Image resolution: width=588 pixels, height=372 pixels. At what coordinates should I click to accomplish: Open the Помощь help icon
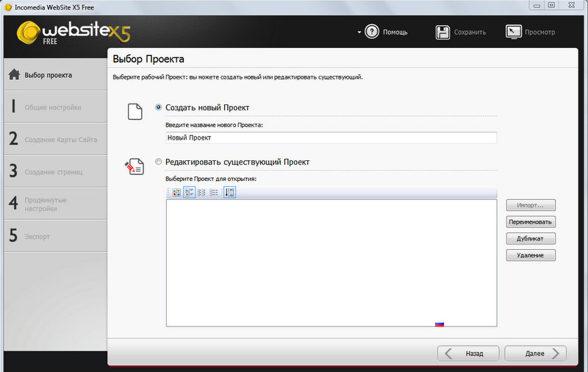click(x=372, y=32)
